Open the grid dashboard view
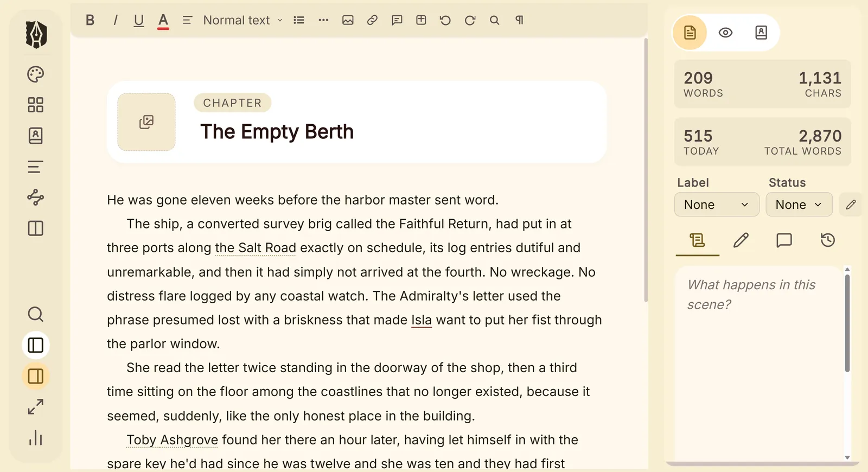Screen dimensions: 868x472 click(x=36, y=105)
